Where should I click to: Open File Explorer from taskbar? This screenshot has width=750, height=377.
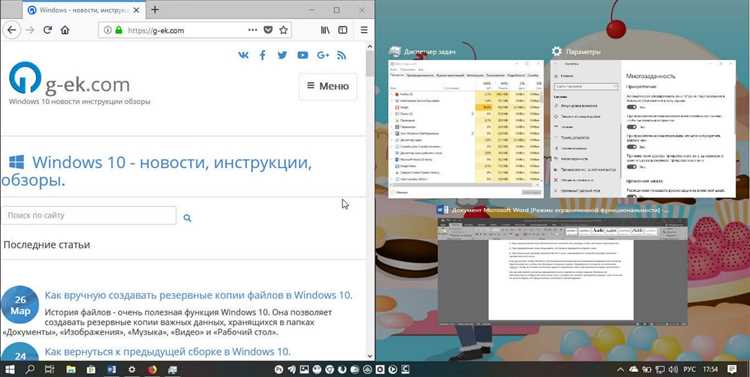point(71,369)
